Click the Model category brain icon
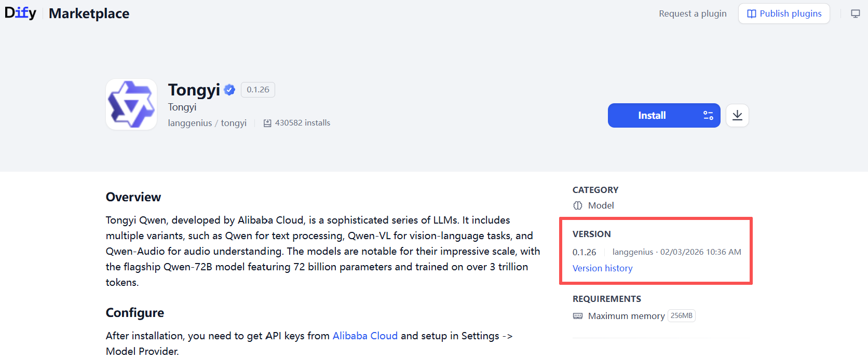Screen dimensions: 868x359 point(578,205)
